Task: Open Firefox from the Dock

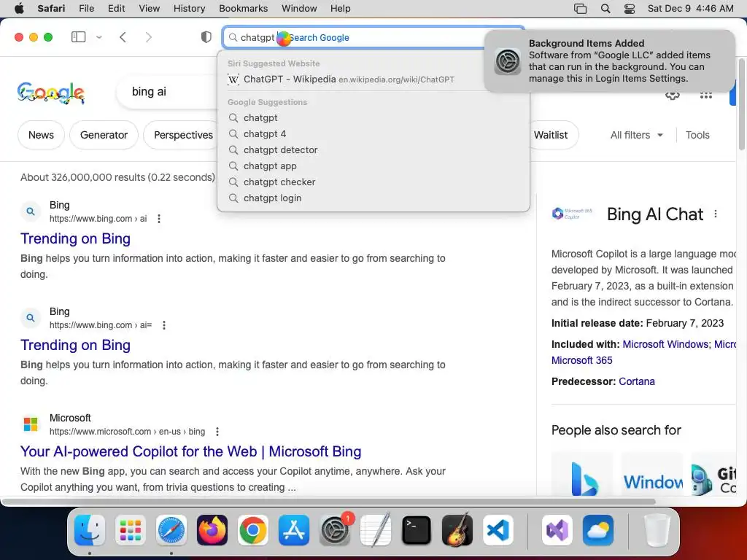Action: [x=212, y=530]
